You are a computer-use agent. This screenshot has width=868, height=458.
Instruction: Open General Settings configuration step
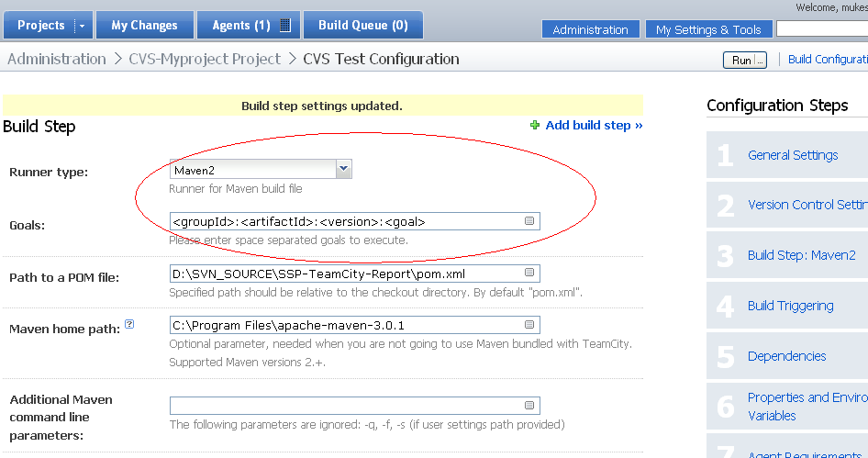(793, 155)
